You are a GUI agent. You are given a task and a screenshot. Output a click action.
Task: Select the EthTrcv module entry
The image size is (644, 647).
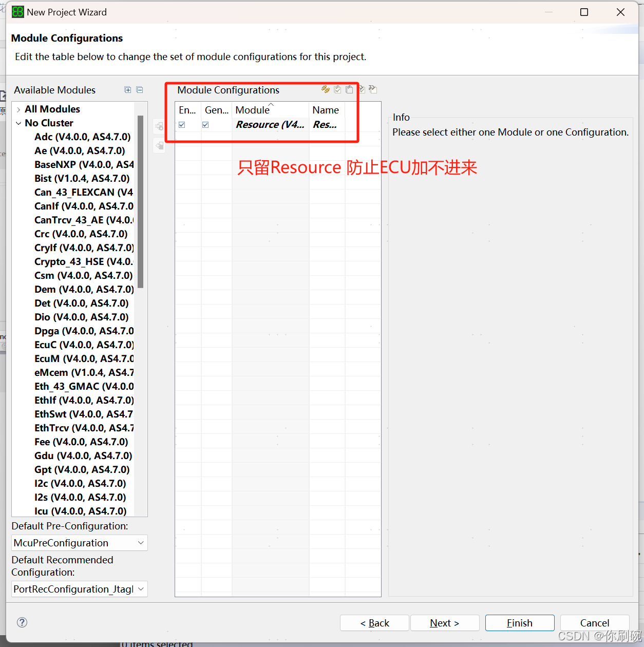84,428
